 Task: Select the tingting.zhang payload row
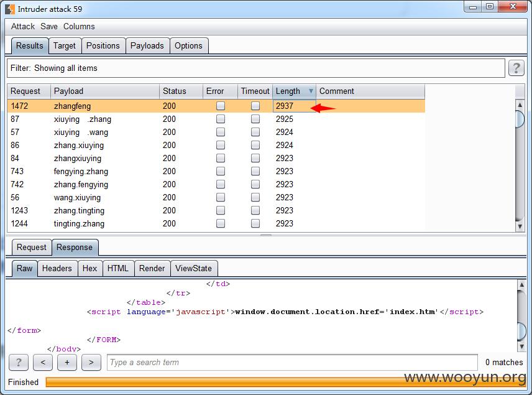pos(216,223)
